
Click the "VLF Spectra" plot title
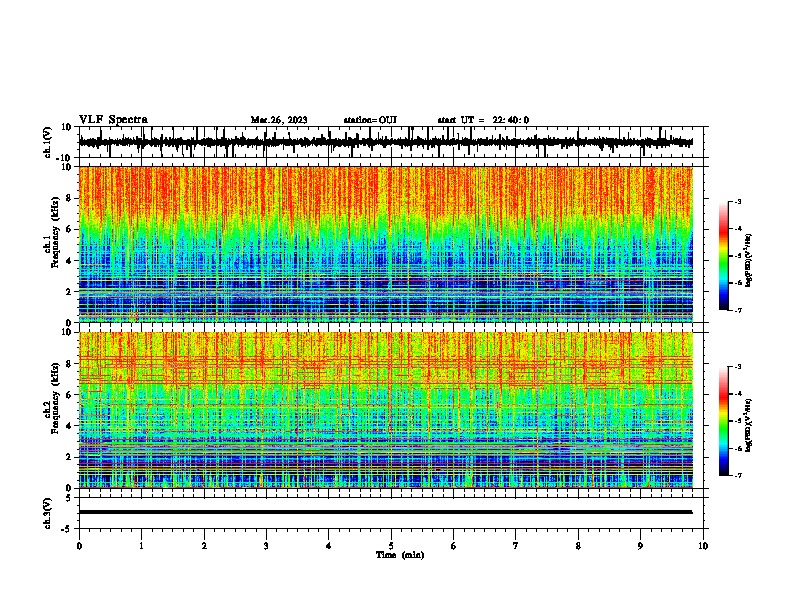[x=113, y=120]
